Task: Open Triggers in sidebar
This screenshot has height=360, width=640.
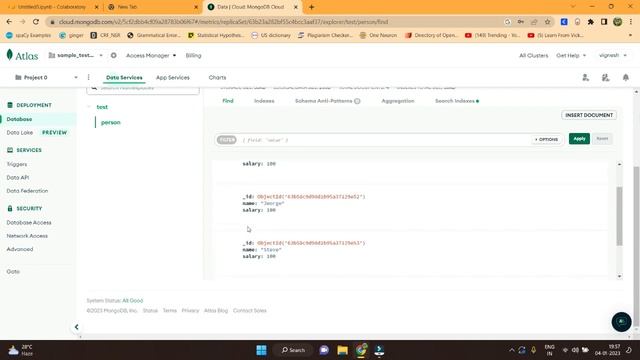Action: click(17, 164)
